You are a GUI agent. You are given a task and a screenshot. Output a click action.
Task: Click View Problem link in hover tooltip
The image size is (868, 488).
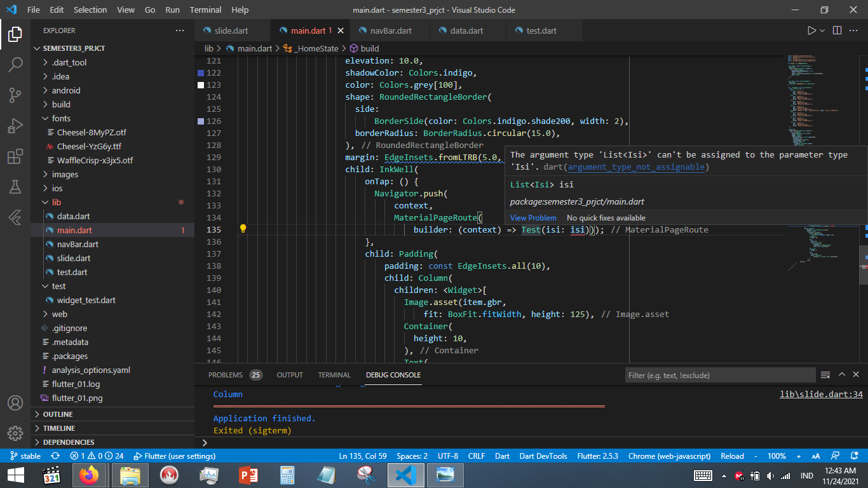coord(533,217)
